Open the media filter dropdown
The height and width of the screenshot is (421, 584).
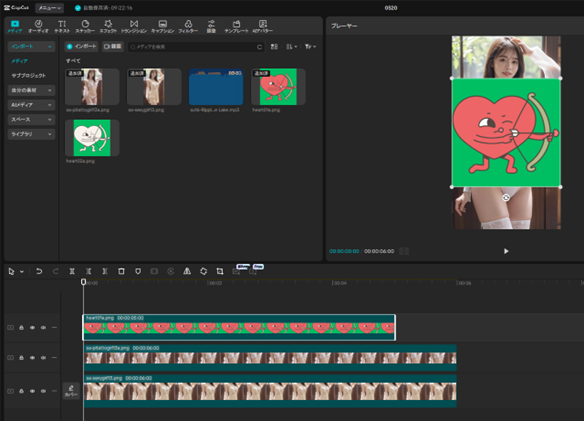[310, 47]
